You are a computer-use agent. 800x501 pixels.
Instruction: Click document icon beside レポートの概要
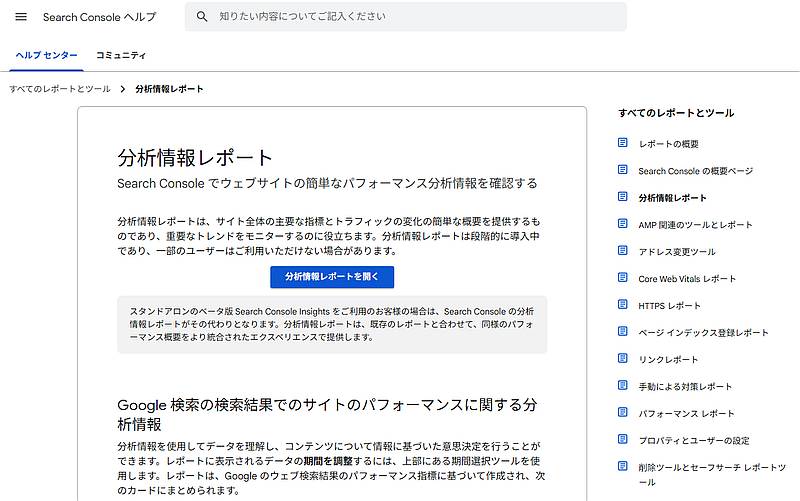tap(622, 142)
